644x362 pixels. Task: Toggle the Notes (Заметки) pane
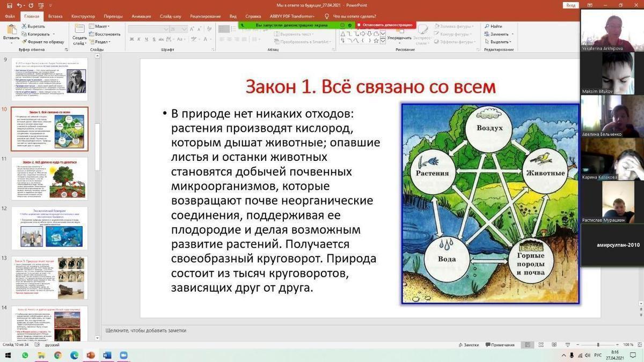[x=468, y=345]
